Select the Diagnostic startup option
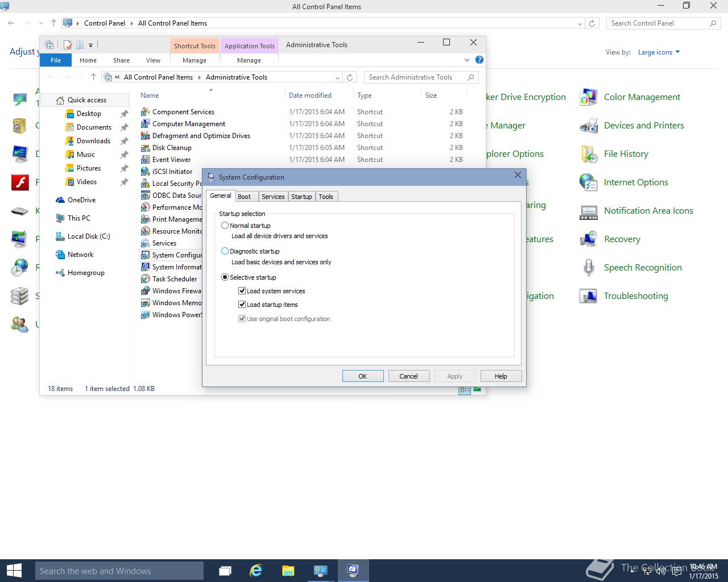The height and width of the screenshot is (582, 728). [225, 251]
